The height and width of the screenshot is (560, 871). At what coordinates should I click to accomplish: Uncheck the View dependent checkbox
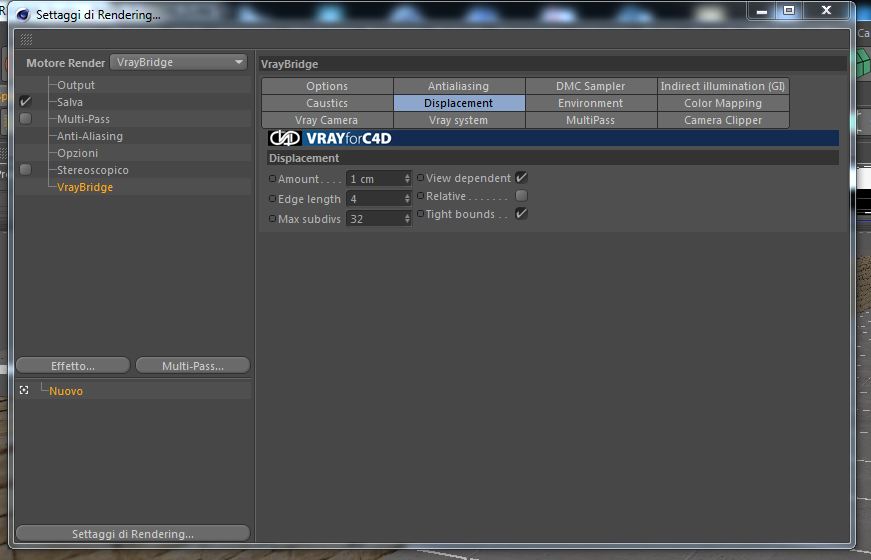click(521, 178)
